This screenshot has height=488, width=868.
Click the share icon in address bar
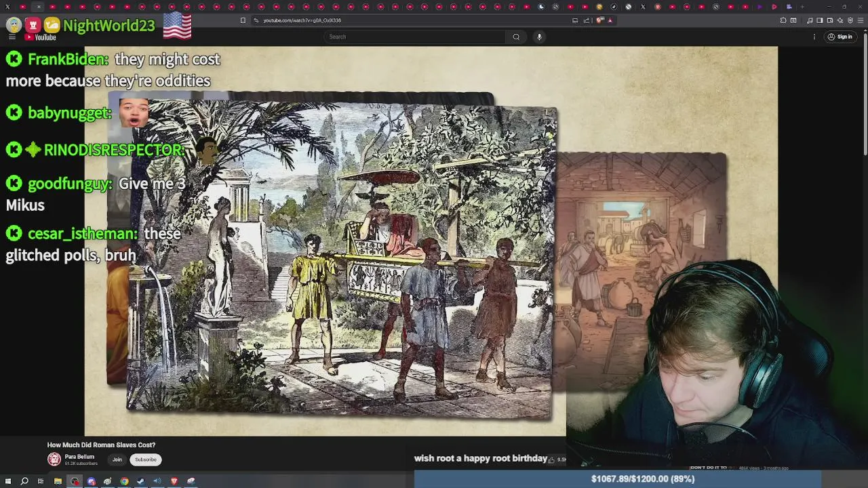pyautogui.click(x=587, y=20)
